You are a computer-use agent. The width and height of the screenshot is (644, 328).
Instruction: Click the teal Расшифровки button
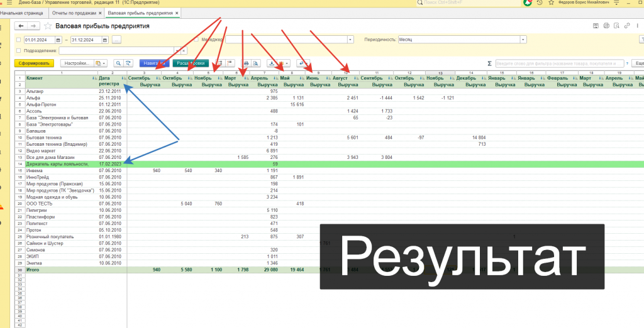[191, 63]
